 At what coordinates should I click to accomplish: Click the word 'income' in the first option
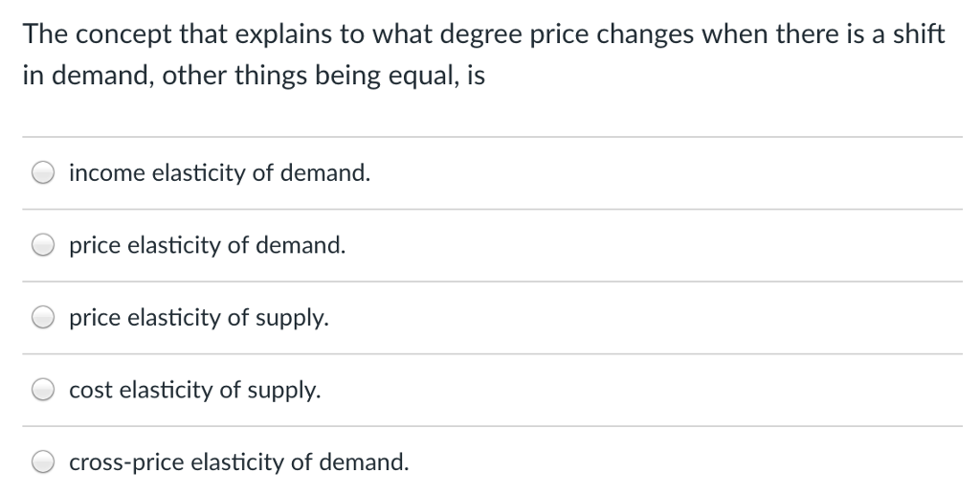point(107,172)
